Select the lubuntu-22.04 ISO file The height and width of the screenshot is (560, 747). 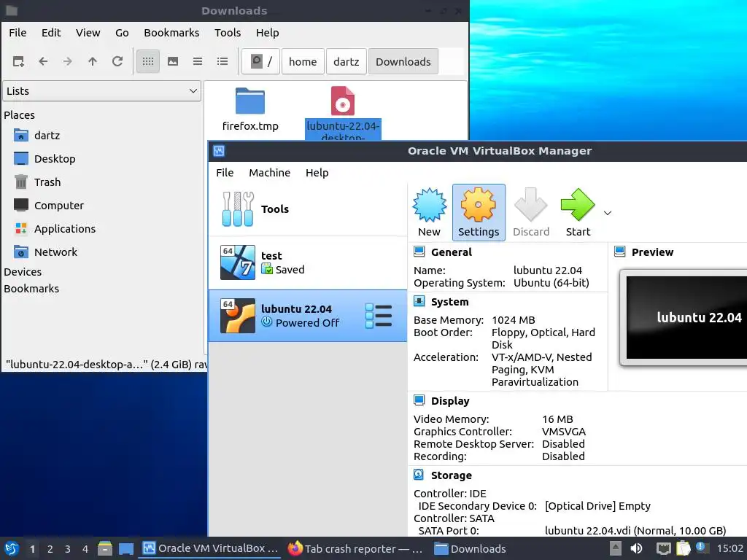click(x=343, y=113)
